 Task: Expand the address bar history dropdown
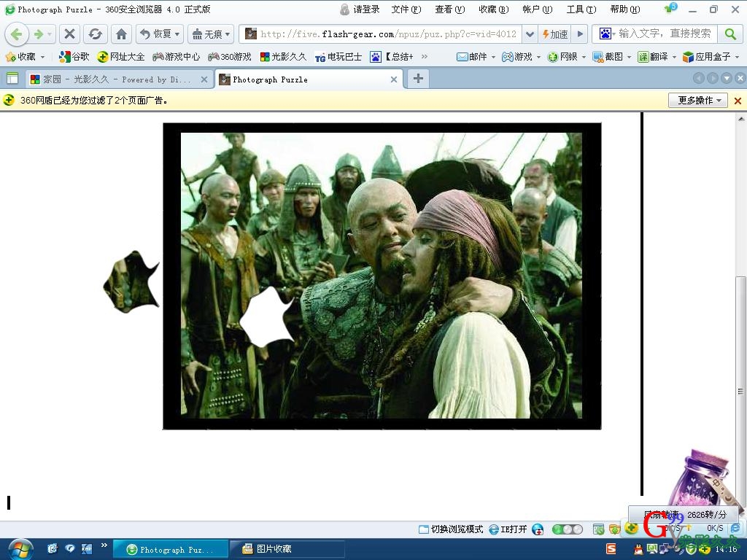point(530,34)
